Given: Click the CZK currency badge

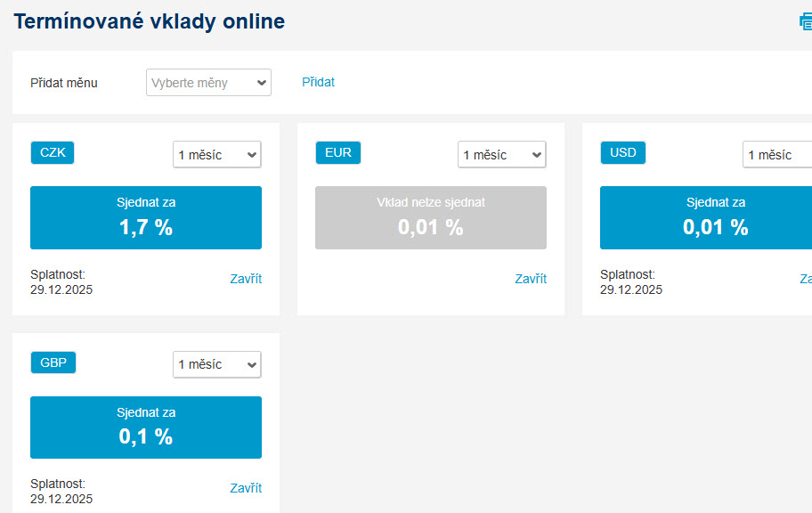Looking at the screenshot, I should [x=53, y=153].
